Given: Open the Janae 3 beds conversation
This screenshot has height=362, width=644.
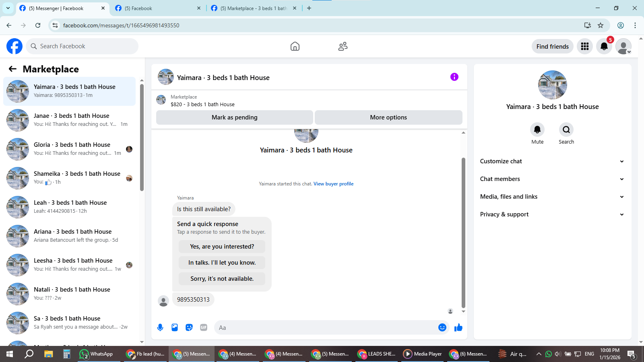Looking at the screenshot, I should point(69,120).
